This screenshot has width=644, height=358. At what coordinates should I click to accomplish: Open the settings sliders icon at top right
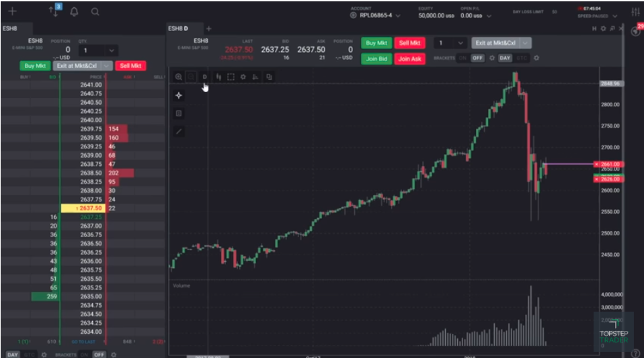click(635, 12)
